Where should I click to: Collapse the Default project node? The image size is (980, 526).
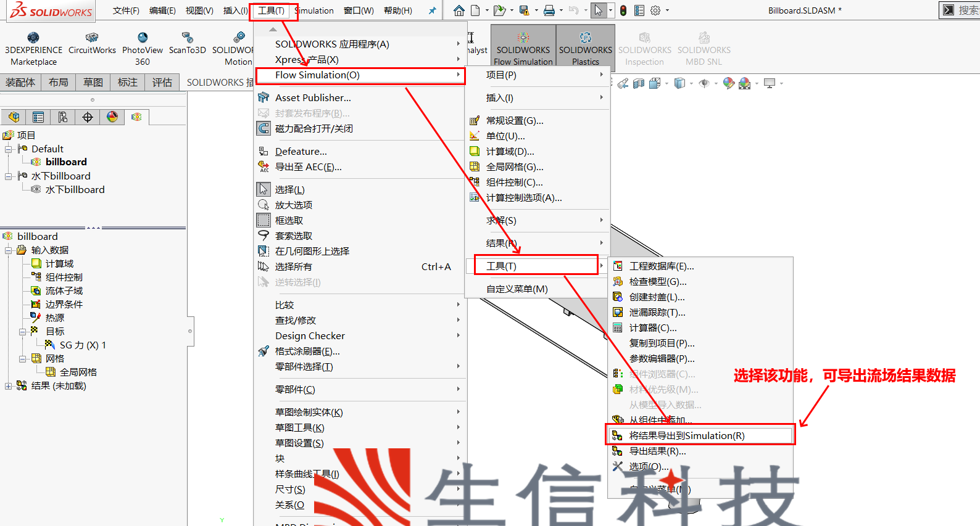[9, 149]
